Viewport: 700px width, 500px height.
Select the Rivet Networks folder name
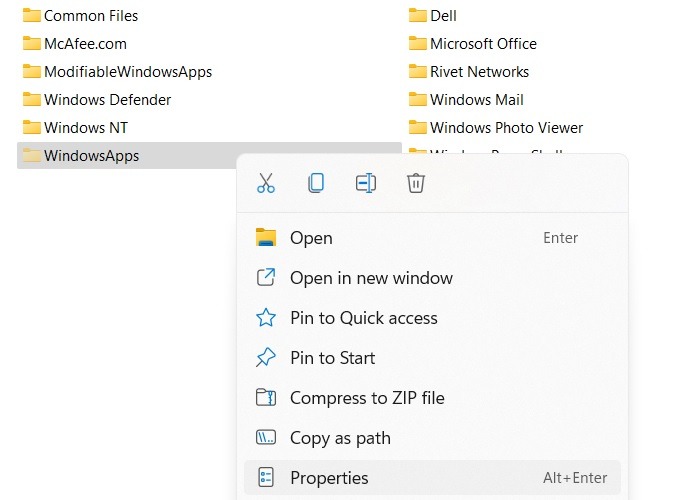(x=479, y=72)
